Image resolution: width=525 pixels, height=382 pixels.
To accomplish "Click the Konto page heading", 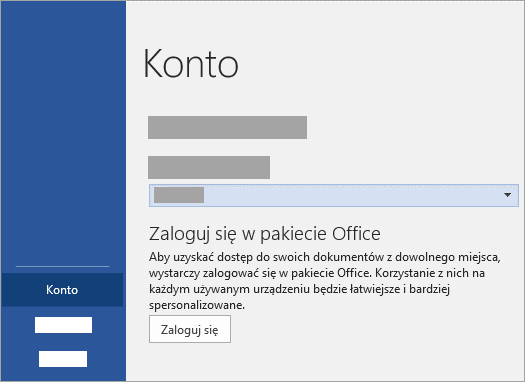I will pyautogui.click(x=191, y=64).
